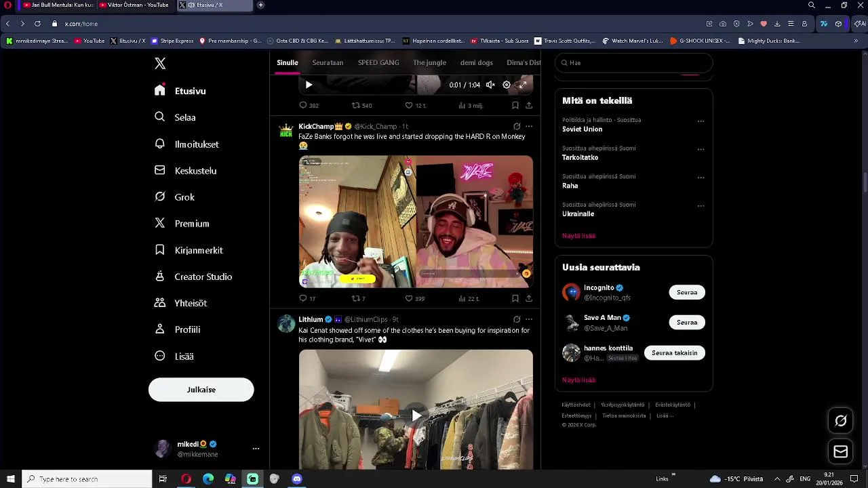Image resolution: width=868 pixels, height=488 pixels.
Task: Click Julkaise post button
Action: [x=201, y=390]
